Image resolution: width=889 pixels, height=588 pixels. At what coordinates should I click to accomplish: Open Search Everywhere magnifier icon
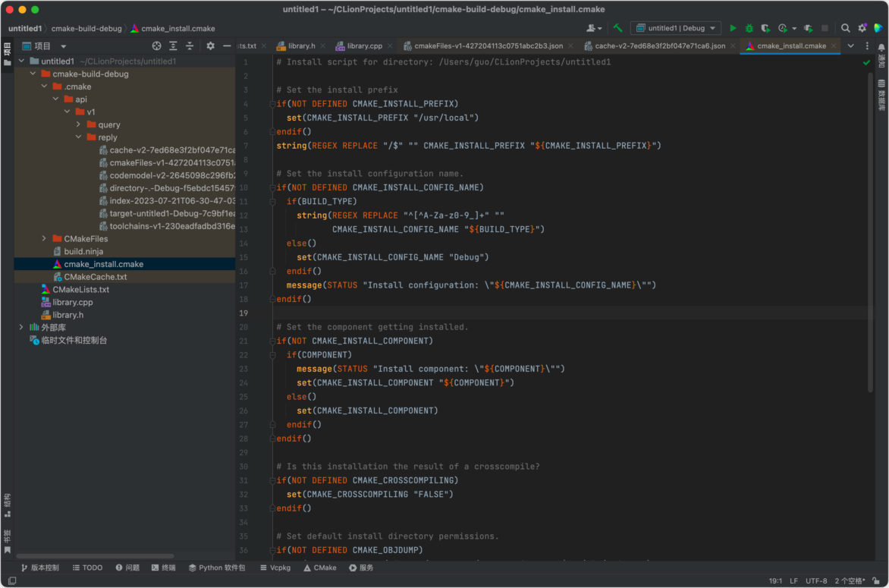coord(845,28)
